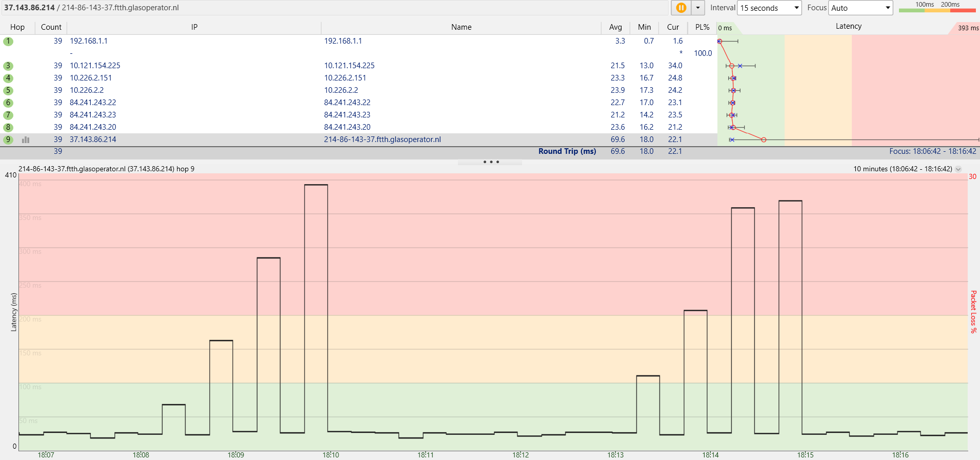The image size is (980, 460).
Task: Click the name 10.226.2.151 in Name column
Action: (x=345, y=78)
